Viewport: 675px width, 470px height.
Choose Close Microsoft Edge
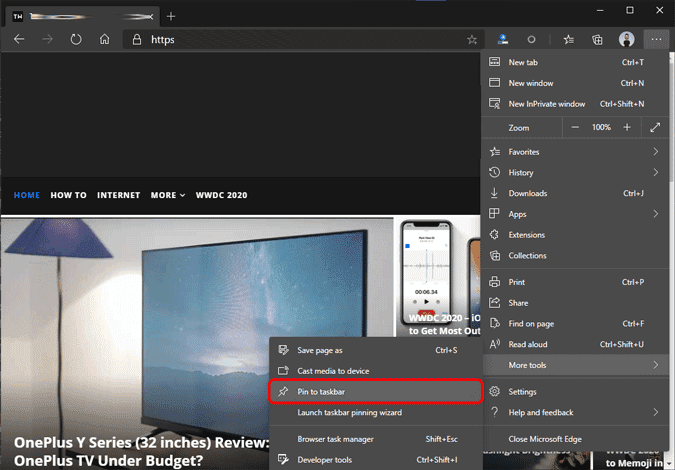pos(575,439)
